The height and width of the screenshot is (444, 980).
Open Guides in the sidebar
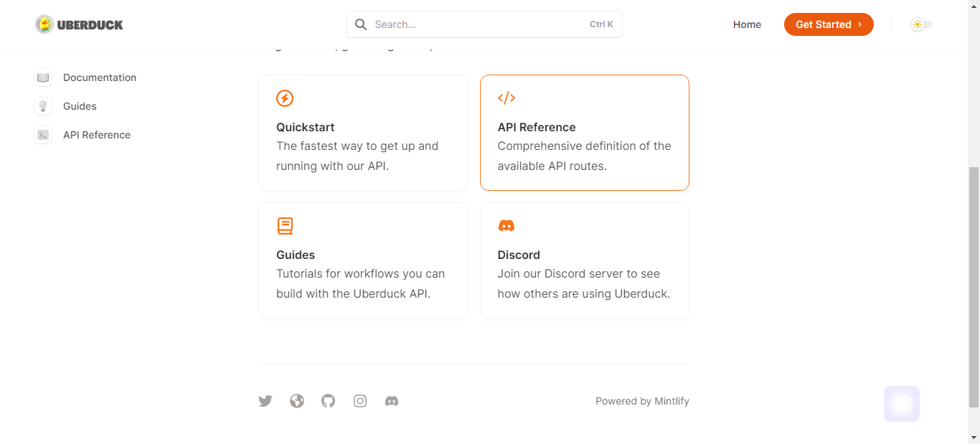(x=80, y=106)
